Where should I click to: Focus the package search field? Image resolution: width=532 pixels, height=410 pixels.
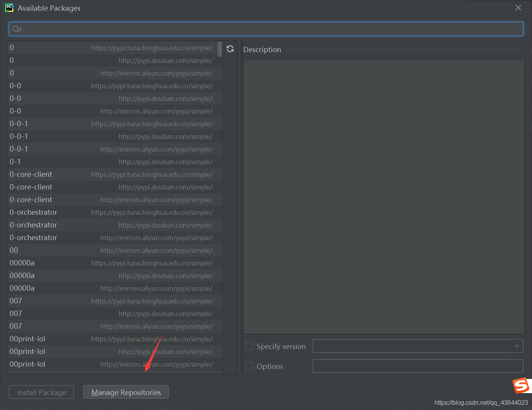(x=266, y=29)
